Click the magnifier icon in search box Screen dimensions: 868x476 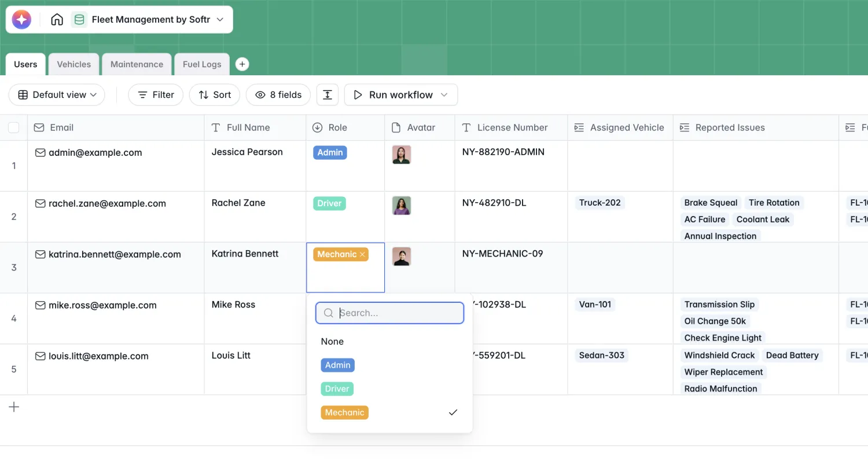coord(328,313)
